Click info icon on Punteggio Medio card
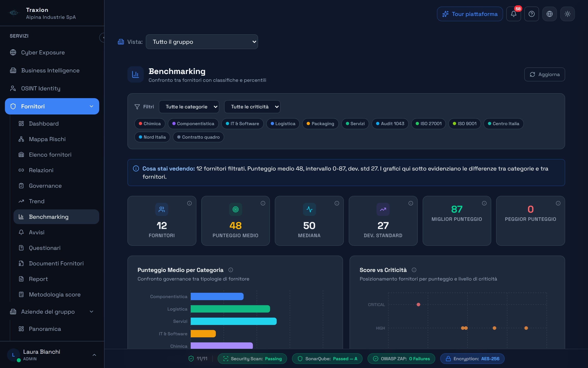The width and height of the screenshot is (588, 368). click(x=263, y=203)
